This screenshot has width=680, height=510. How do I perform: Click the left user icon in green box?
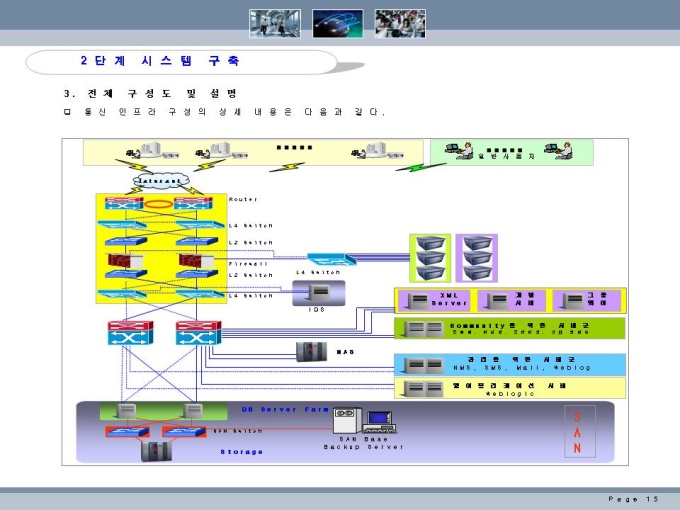[x=459, y=150]
